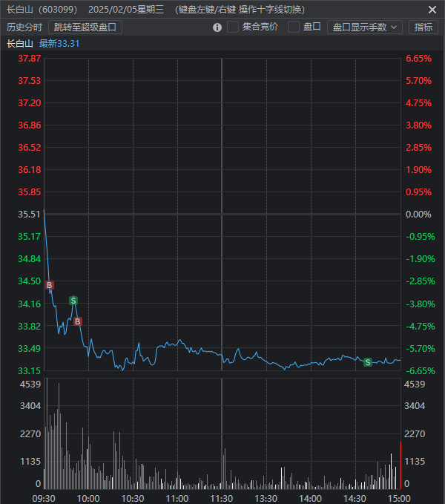Close the 长白山 chart window
This screenshot has width=445, height=504.
[432, 10]
